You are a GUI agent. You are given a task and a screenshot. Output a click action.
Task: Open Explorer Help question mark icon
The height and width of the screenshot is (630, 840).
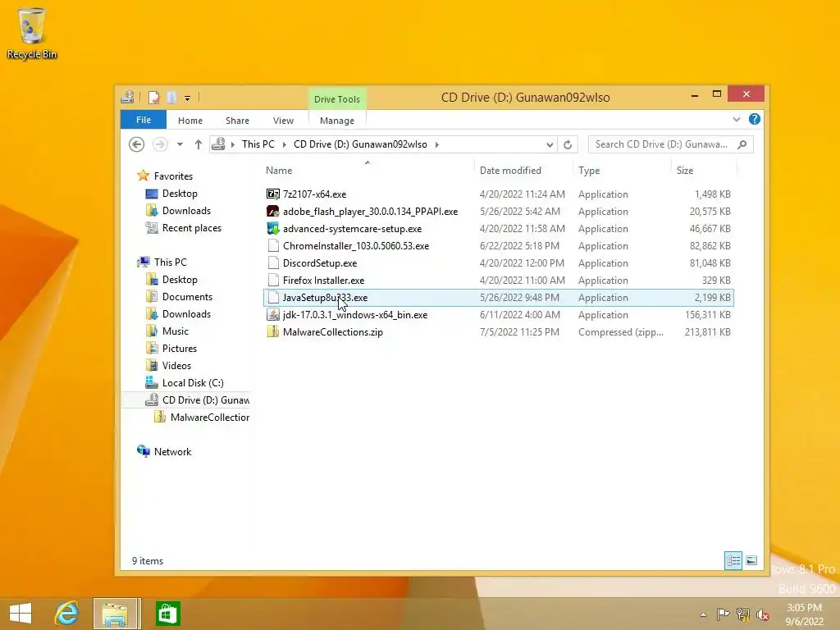point(755,120)
